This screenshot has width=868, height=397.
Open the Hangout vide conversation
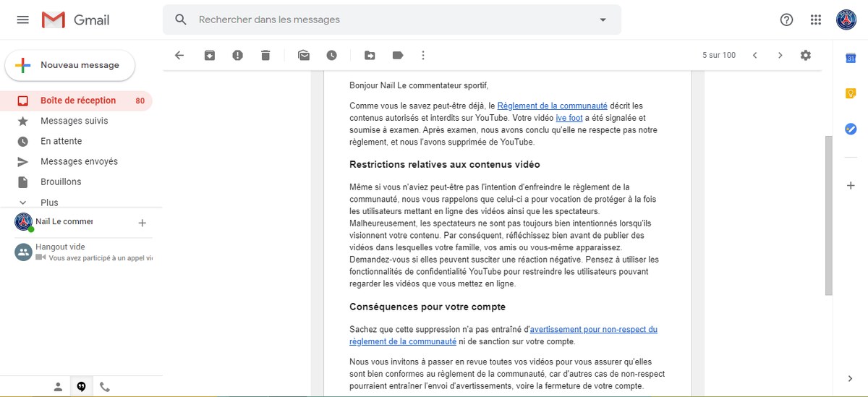83,252
